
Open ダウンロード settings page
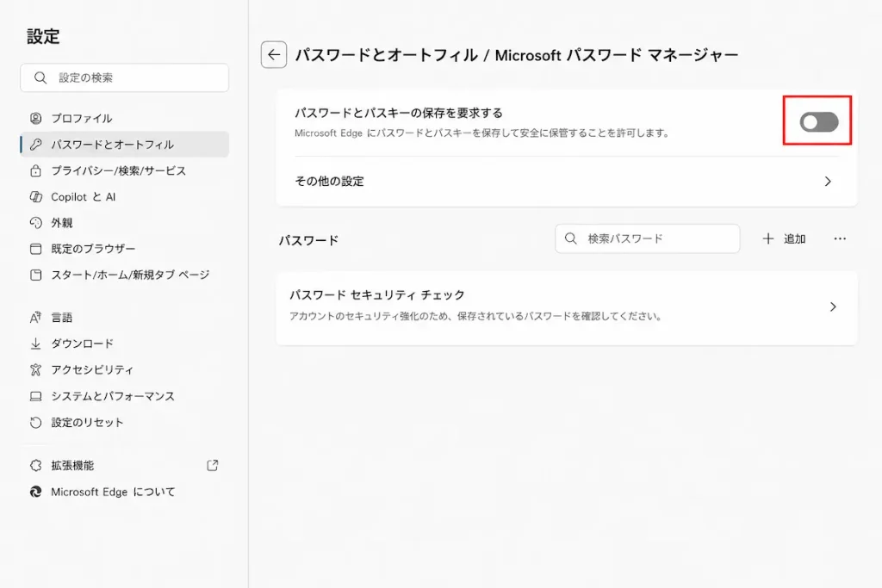click(124, 344)
